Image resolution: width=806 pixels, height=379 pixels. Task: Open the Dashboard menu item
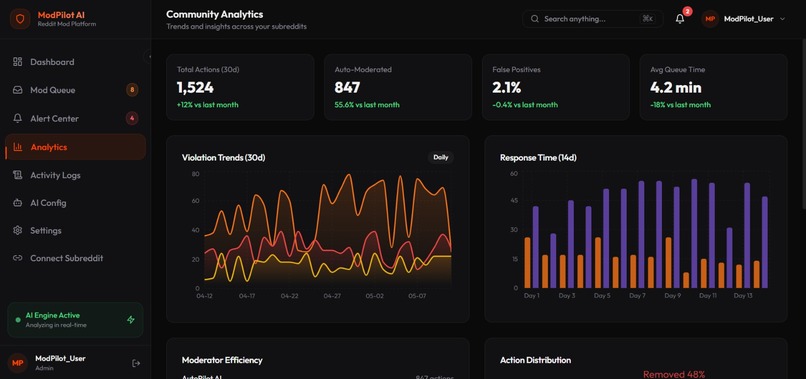click(76, 62)
